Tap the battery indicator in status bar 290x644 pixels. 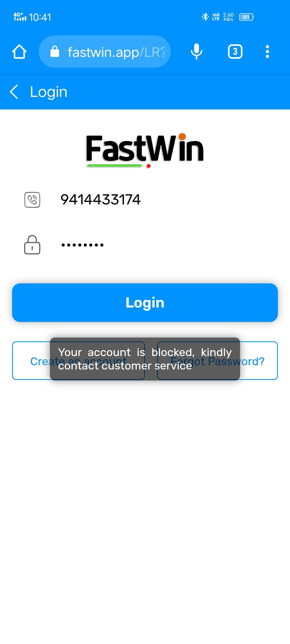coord(246,17)
